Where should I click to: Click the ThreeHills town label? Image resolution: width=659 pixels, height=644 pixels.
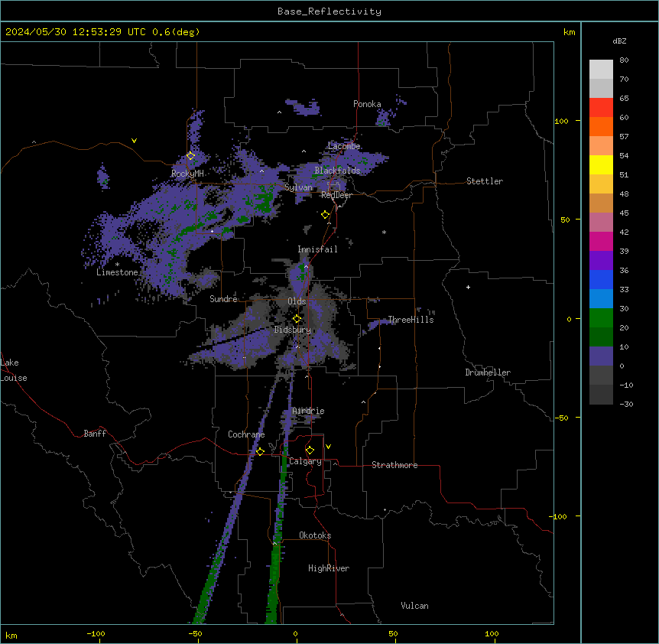[x=411, y=320]
